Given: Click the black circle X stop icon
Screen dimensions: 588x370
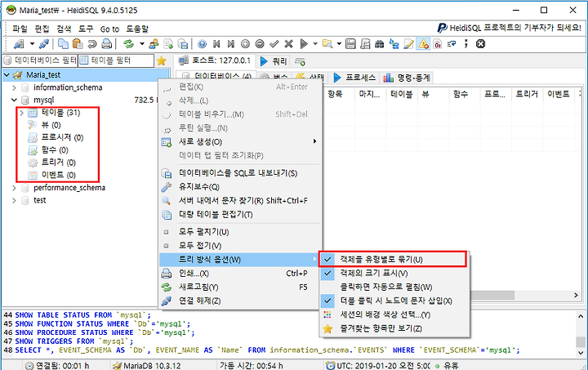Looking at the screenshot, I should coord(480,44).
